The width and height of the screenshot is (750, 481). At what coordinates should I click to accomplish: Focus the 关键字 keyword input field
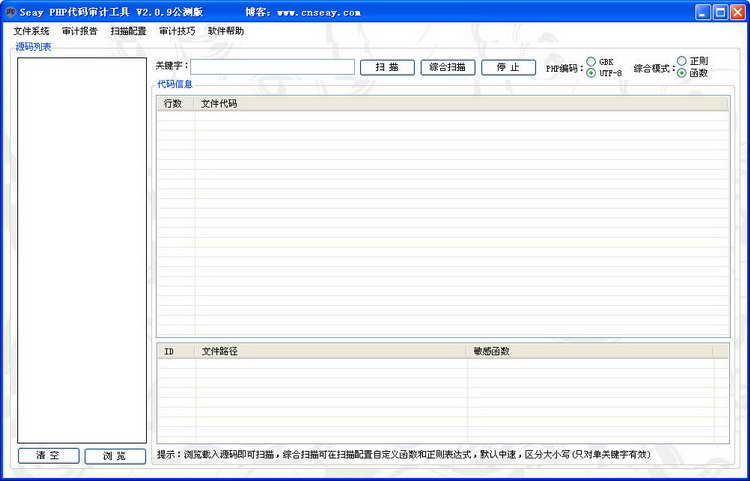pos(272,67)
